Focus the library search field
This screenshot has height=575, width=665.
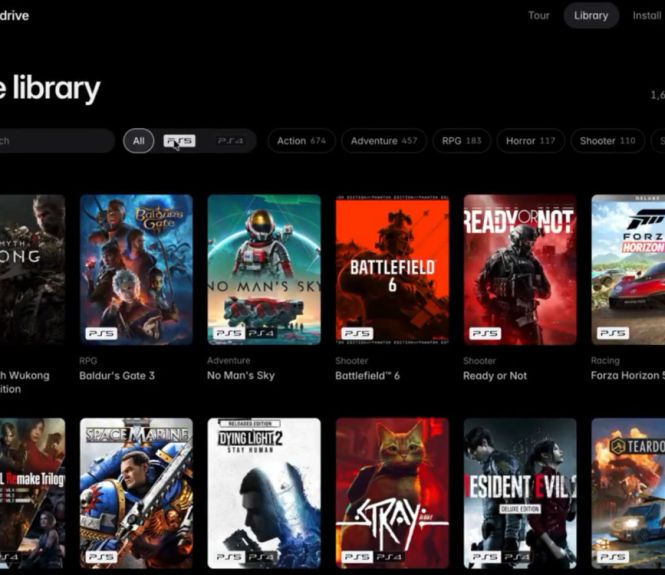pyautogui.click(x=56, y=141)
